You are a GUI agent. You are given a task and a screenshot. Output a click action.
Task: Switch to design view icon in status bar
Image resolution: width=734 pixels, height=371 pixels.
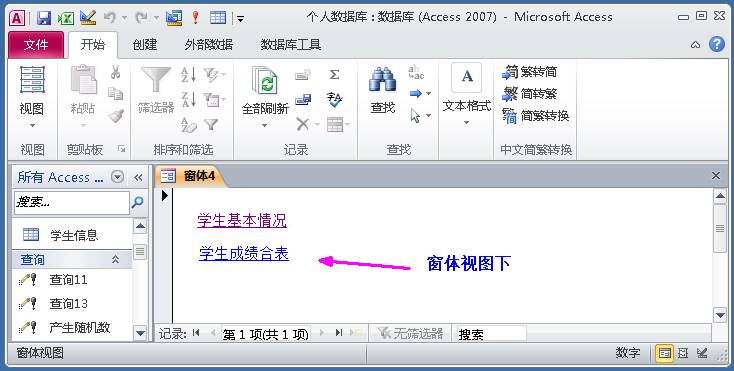pyautogui.click(x=702, y=353)
